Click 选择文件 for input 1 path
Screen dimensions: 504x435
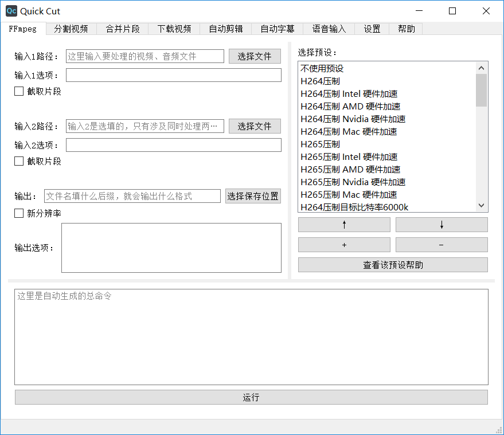coord(254,56)
